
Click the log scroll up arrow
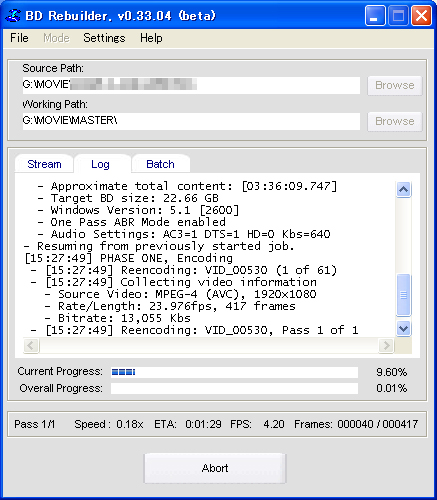coord(403,190)
